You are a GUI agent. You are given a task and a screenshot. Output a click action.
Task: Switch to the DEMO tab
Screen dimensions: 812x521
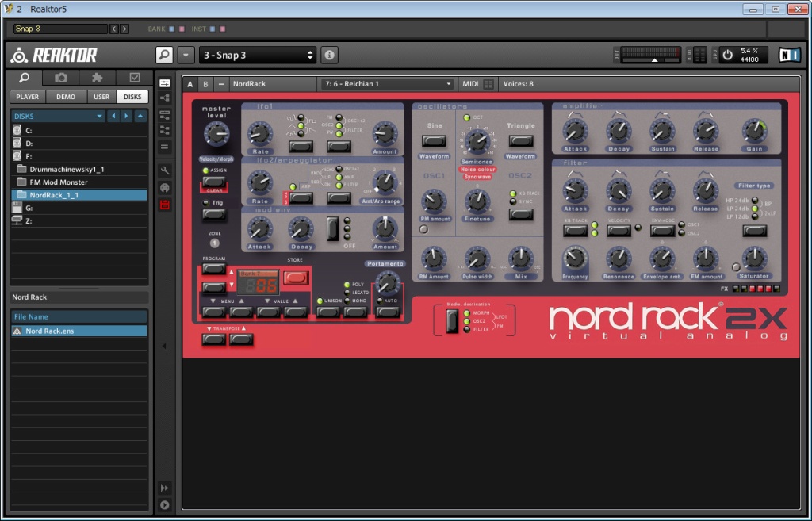click(x=66, y=97)
